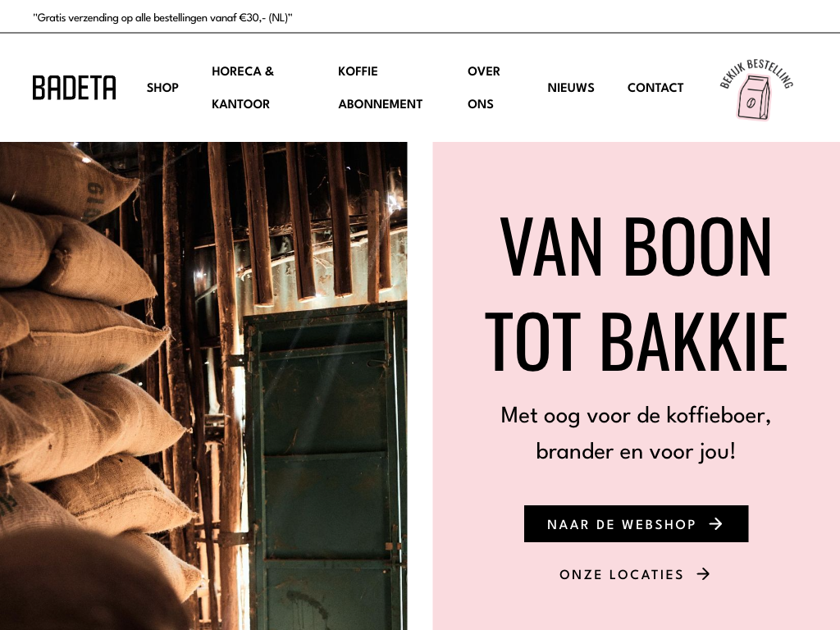Open the Nieuws page
This screenshot has width=840, height=630.
point(571,88)
